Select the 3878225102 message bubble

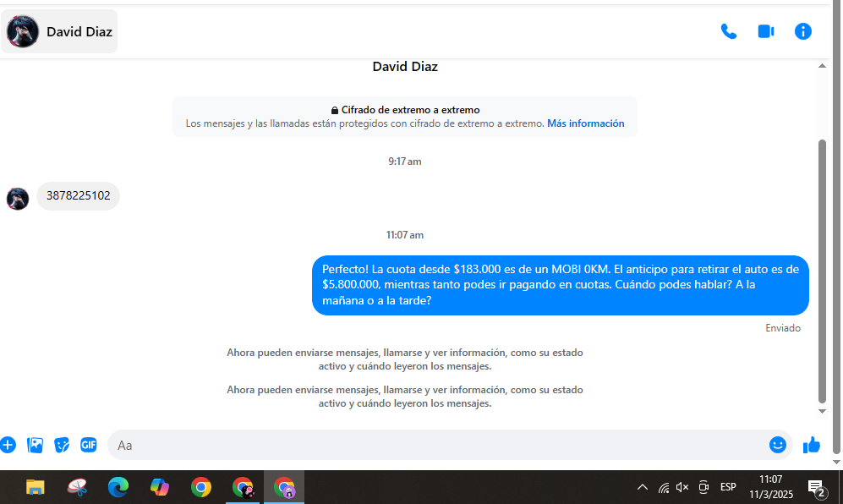coord(78,196)
